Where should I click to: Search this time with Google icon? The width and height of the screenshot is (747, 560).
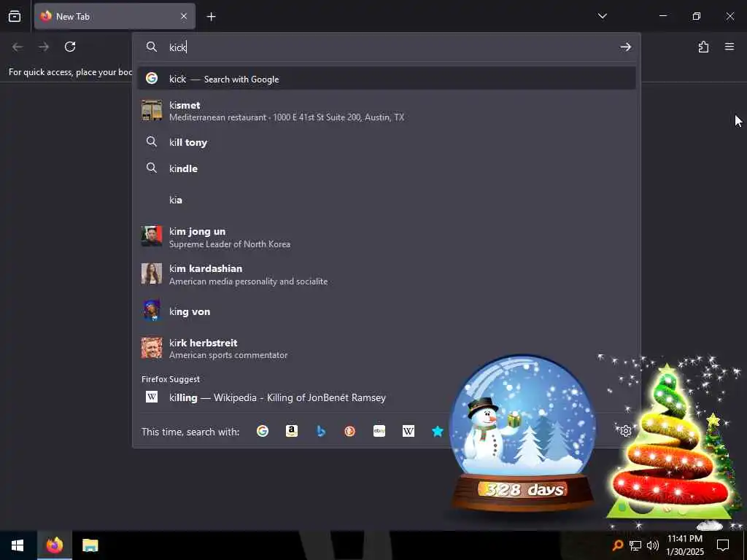point(263,431)
